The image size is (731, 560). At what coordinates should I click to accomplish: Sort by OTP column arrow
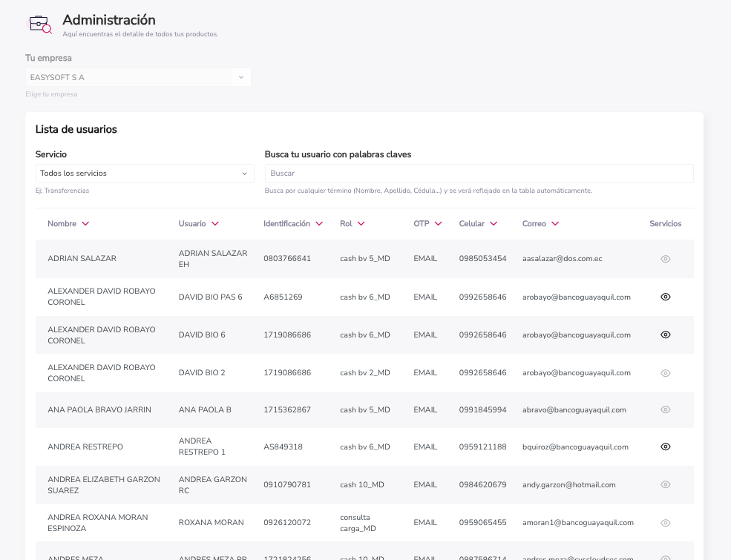pos(439,224)
